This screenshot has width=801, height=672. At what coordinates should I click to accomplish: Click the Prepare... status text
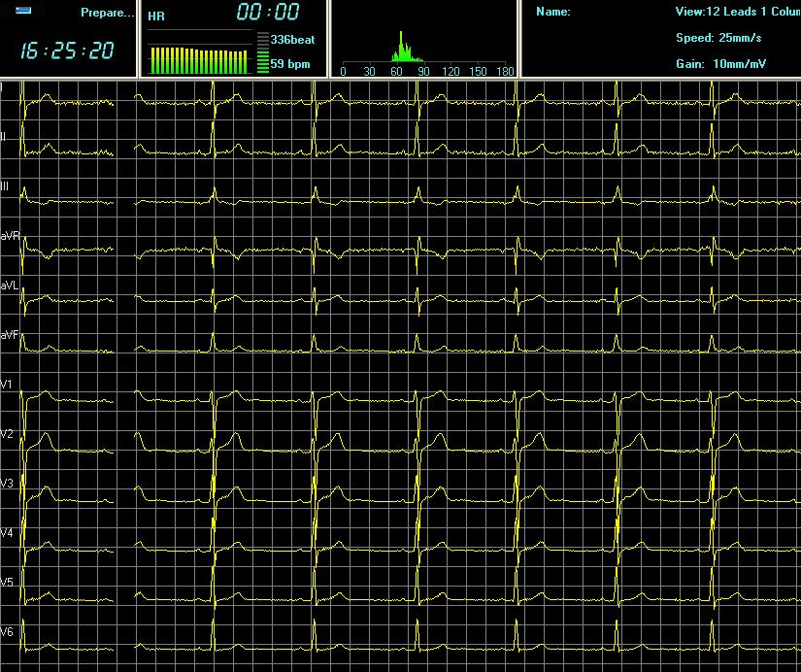(107, 13)
